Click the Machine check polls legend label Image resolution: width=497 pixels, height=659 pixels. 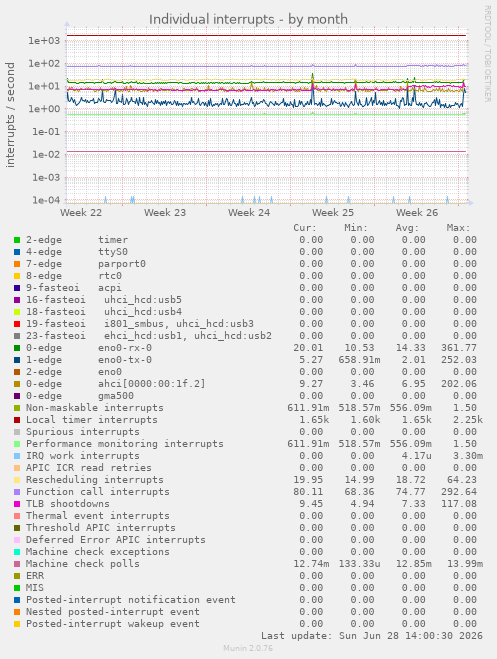(x=83, y=564)
